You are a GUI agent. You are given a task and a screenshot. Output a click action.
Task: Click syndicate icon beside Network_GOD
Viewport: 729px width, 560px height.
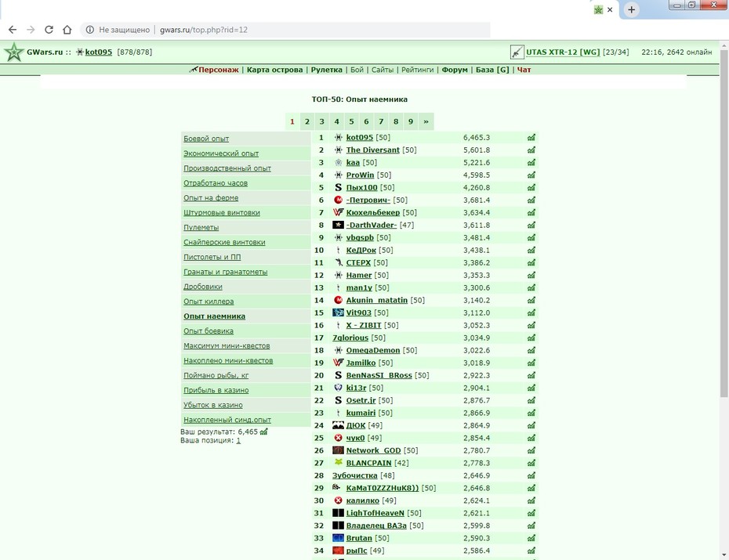pos(338,450)
